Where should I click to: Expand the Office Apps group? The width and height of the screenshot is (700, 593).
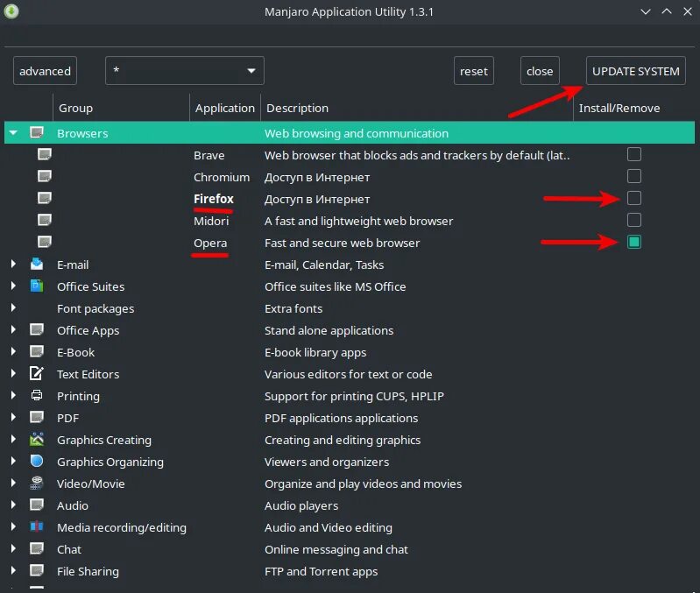13,329
